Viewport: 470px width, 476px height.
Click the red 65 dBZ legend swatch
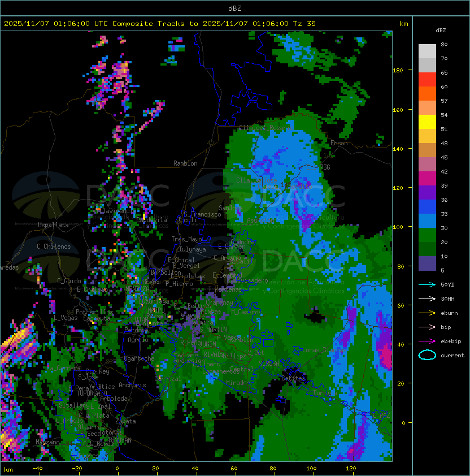coord(427,79)
